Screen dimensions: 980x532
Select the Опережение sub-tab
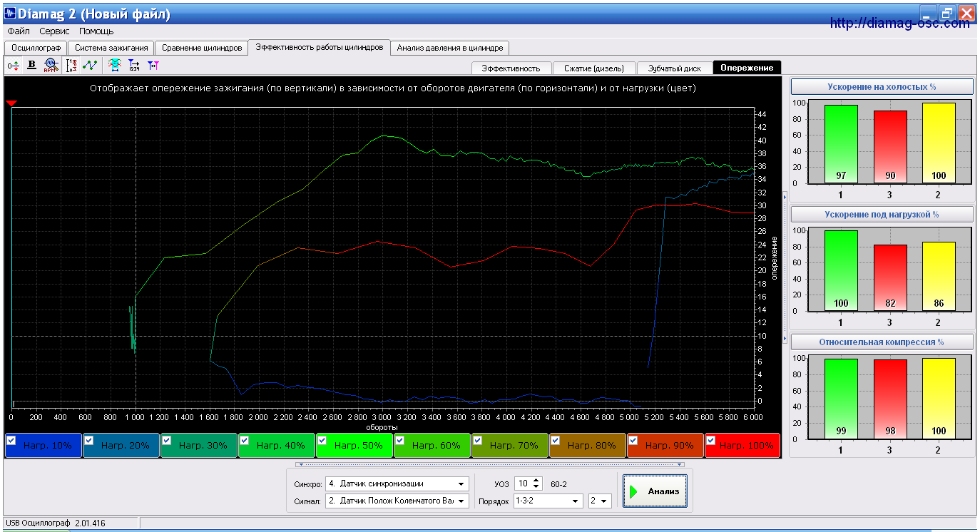tap(747, 68)
